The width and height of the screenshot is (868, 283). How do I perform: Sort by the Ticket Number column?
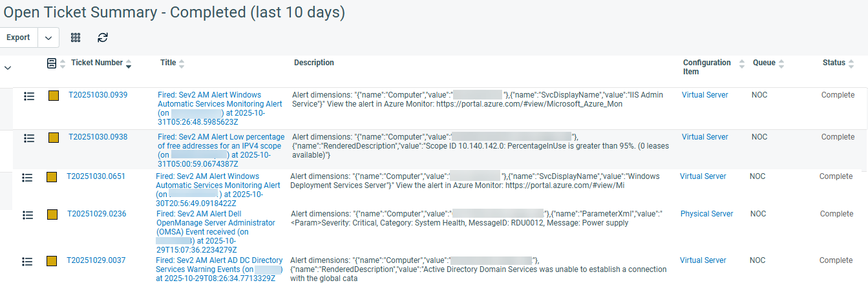[97, 63]
